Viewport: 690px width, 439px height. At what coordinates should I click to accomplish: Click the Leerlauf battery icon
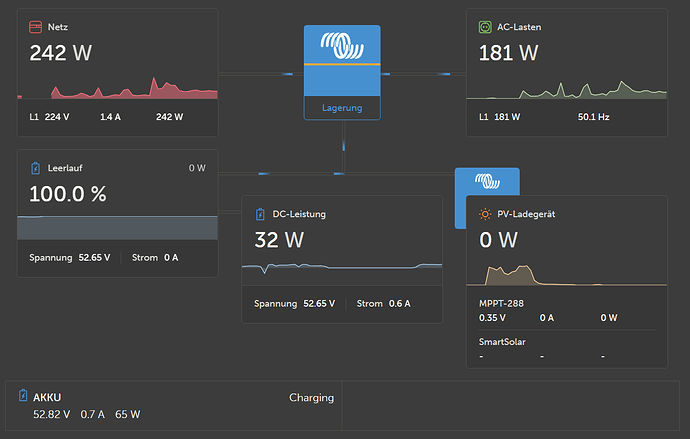pos(35,168)
